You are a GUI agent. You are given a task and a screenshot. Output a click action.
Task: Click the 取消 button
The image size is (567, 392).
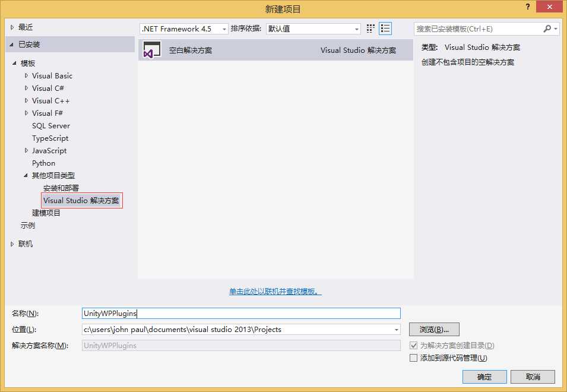pyautogui.click(x=533, y=377)
